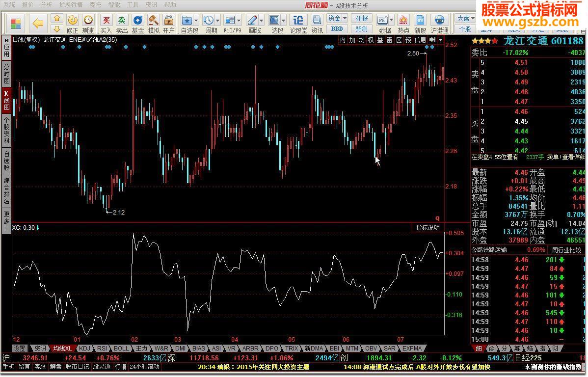588x377 pixels.
Task: Open the 扩展行情 extended market menu
Action: (x=71, y=5)
